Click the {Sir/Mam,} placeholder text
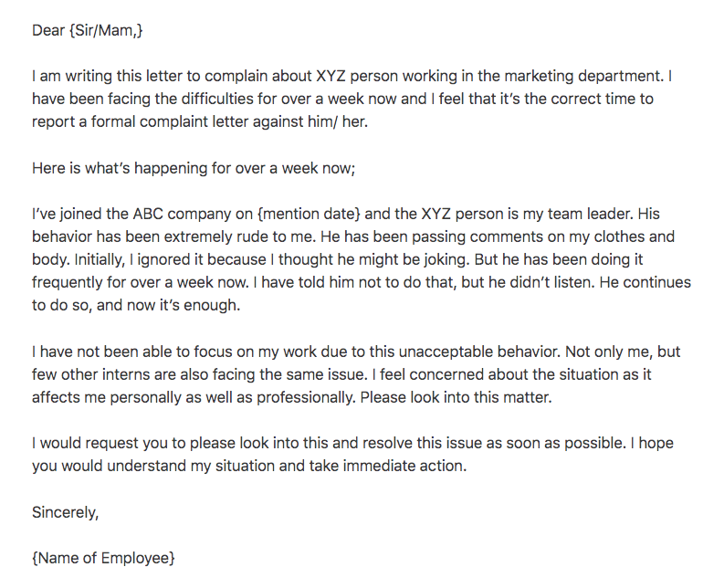The width and height of the screenshot is (724, 588). click(106, 30)
